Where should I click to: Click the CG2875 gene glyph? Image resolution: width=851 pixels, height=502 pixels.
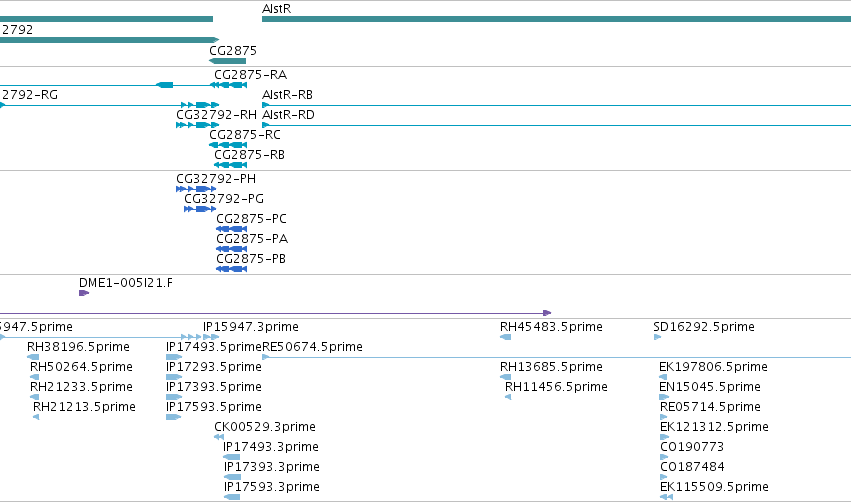[228, 61]
